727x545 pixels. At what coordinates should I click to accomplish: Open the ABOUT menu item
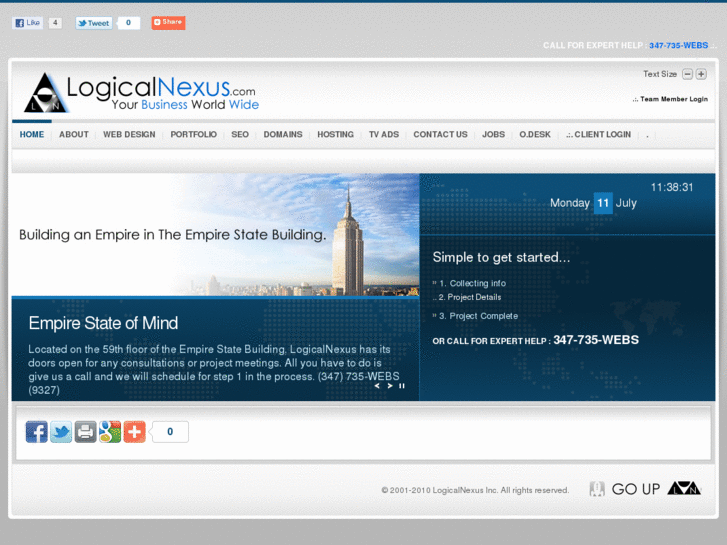[74, 135]
